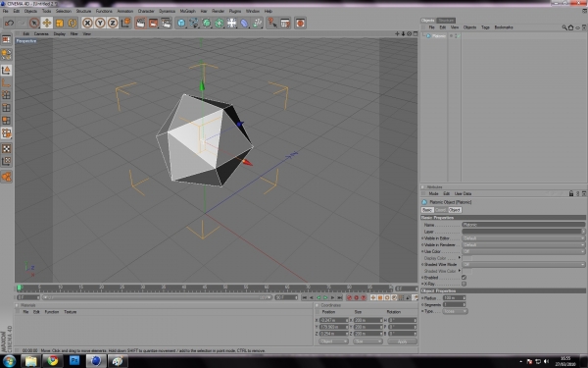Toggle the Enabled checkbox
Image resolution: width=588 pixels, height=368 pixels.
pos(464,278)
